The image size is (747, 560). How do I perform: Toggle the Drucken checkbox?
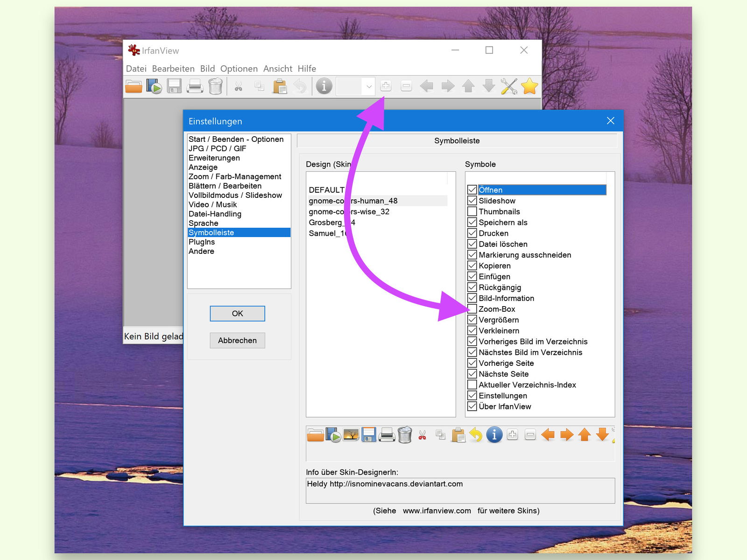(472, 233)
